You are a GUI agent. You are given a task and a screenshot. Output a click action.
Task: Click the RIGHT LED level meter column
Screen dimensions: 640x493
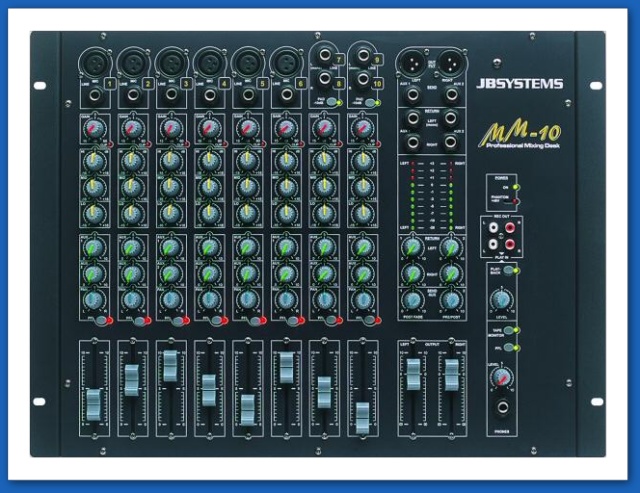[x=451, y=195]
